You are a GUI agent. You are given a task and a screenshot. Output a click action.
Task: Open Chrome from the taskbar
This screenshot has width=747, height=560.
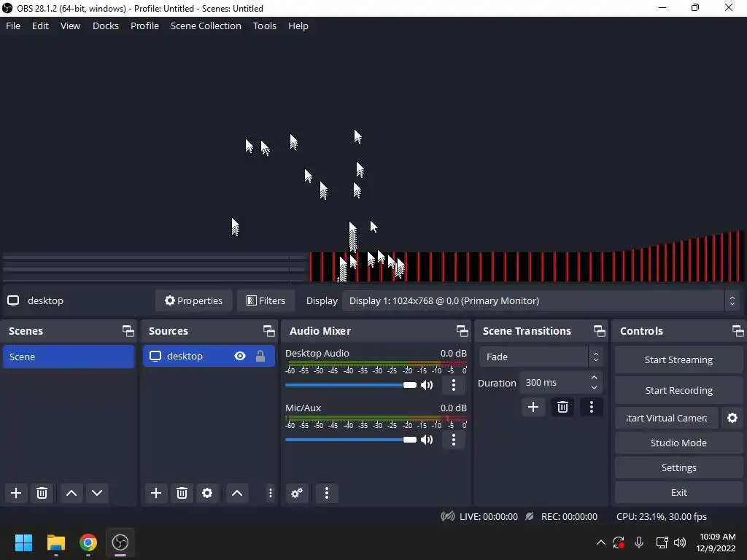point(88,542)
